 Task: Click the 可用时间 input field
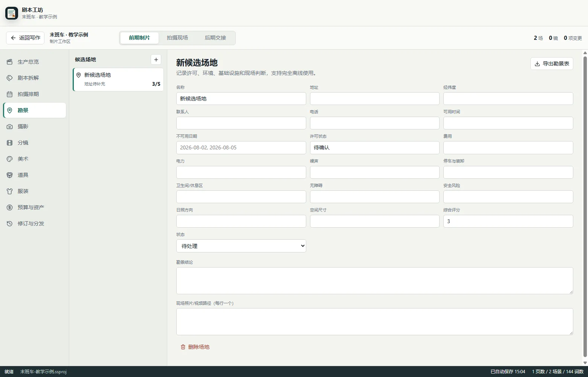508,123
